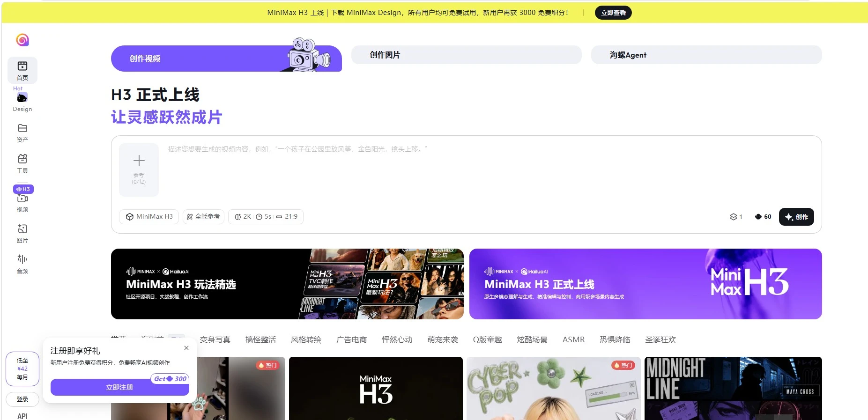The image size is (868, 420).
Task: Click the 低至 ¥42 每月 pricing button
Action: pos(22,369)
